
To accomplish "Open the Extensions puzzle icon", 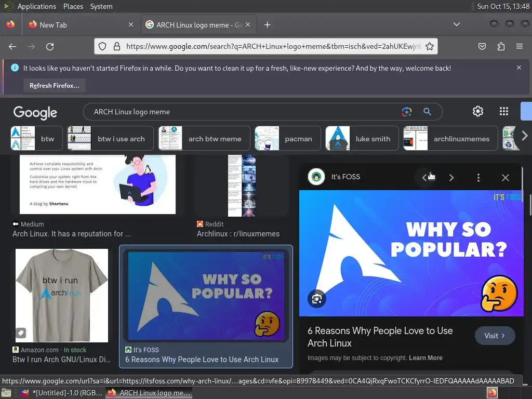I will [501, 46].
